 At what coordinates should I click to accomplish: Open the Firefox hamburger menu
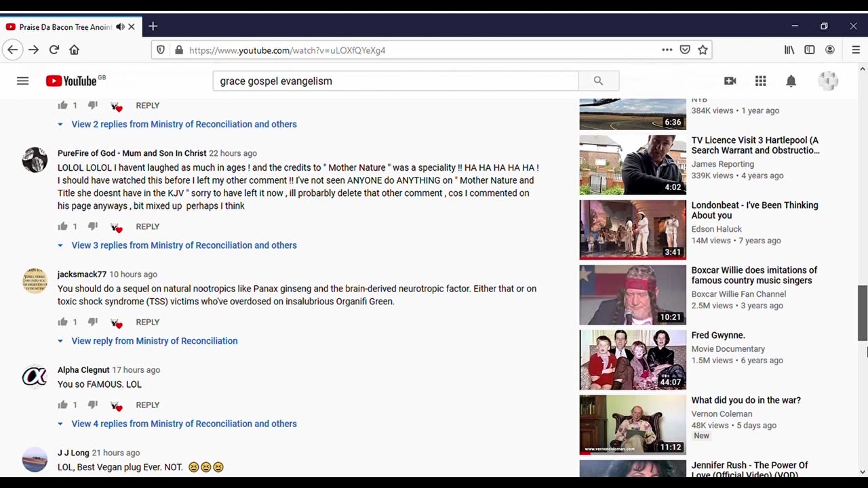(856, 49)
